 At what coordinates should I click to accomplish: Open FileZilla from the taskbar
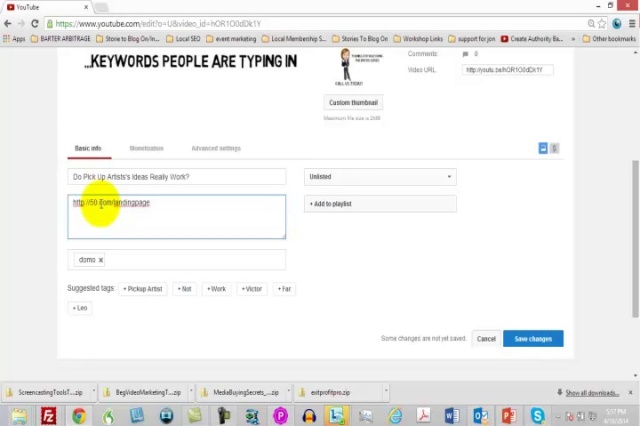pyautogui.click(x=49, y=416)
